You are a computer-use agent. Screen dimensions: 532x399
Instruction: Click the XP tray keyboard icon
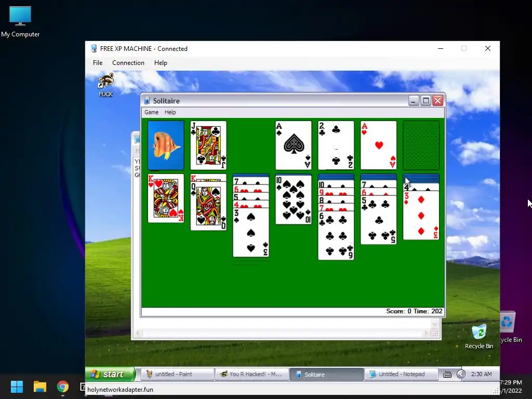pos(447,374)
